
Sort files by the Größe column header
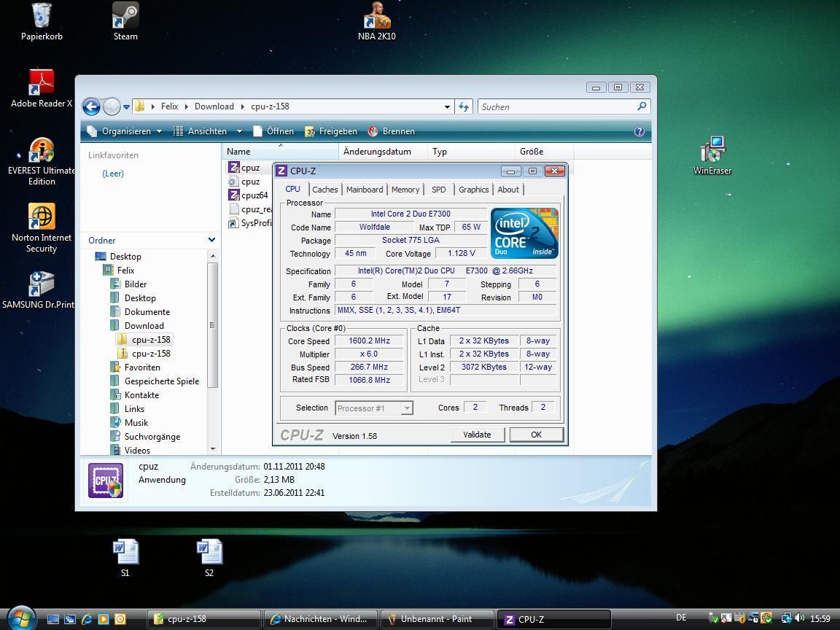pyautogui.click(x=544, y=152)
